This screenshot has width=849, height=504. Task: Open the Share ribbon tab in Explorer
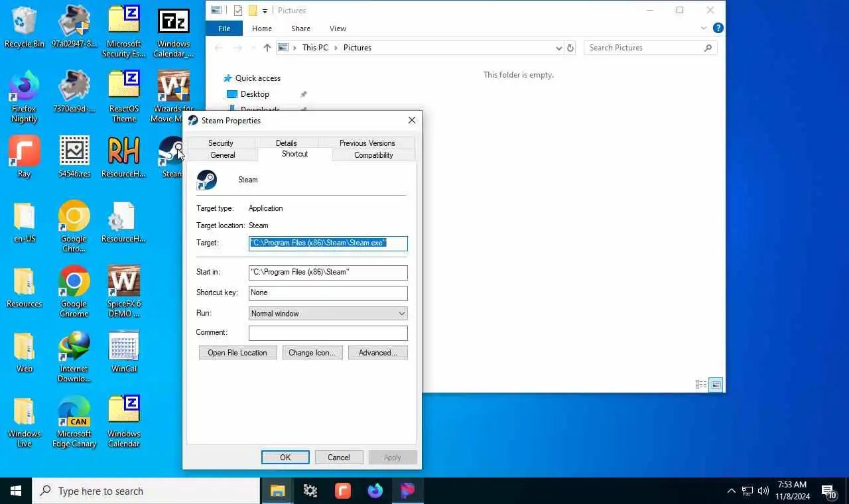click(300, 29)
